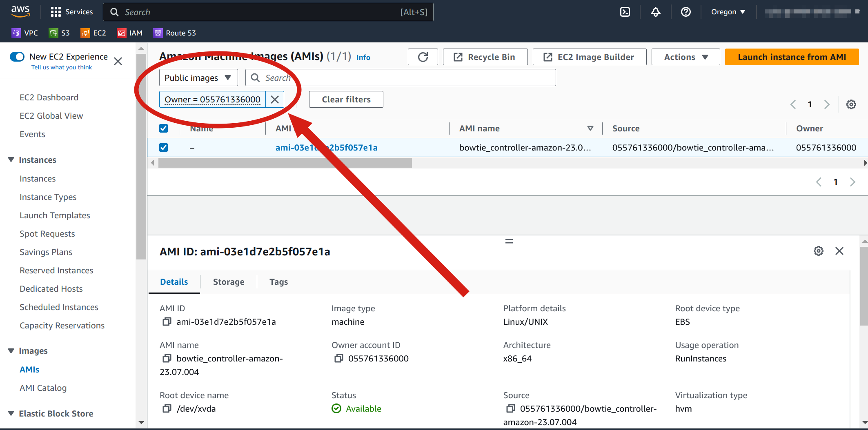Click Tell us what you think link
The width and height of the screenshot is (868, 430).
pyautogui.click(x=62, y=67)
